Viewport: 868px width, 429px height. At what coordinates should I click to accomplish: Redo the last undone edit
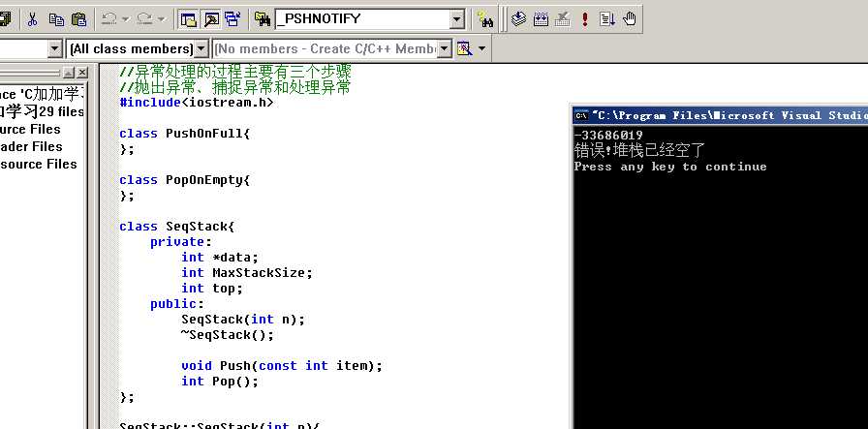click(x=144, y=19)
